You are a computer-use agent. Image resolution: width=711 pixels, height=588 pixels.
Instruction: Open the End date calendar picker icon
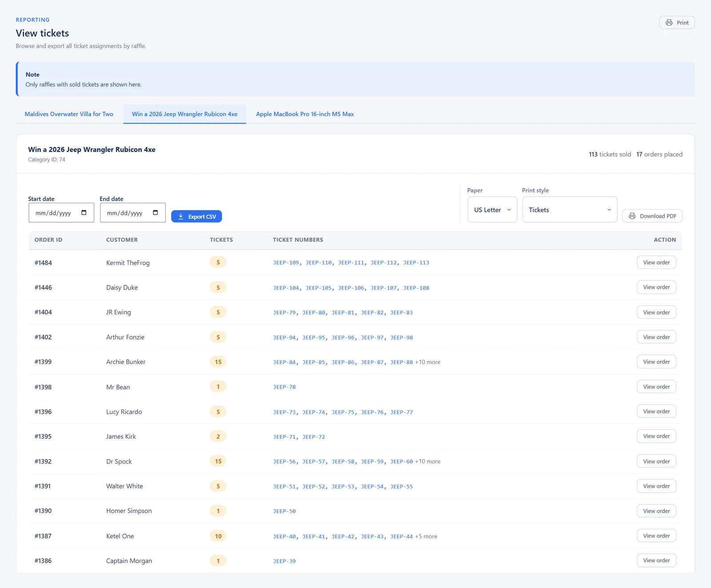point(156,212)
